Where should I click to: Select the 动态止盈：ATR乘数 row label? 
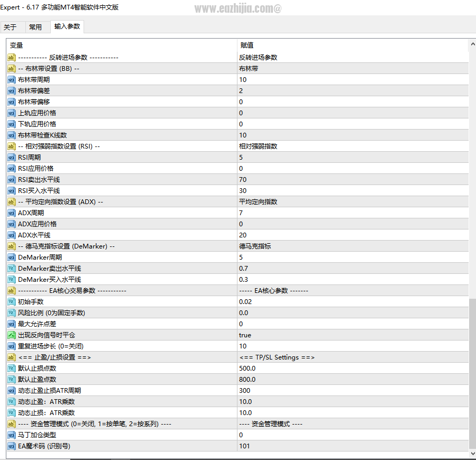click(x=46, y=402)
